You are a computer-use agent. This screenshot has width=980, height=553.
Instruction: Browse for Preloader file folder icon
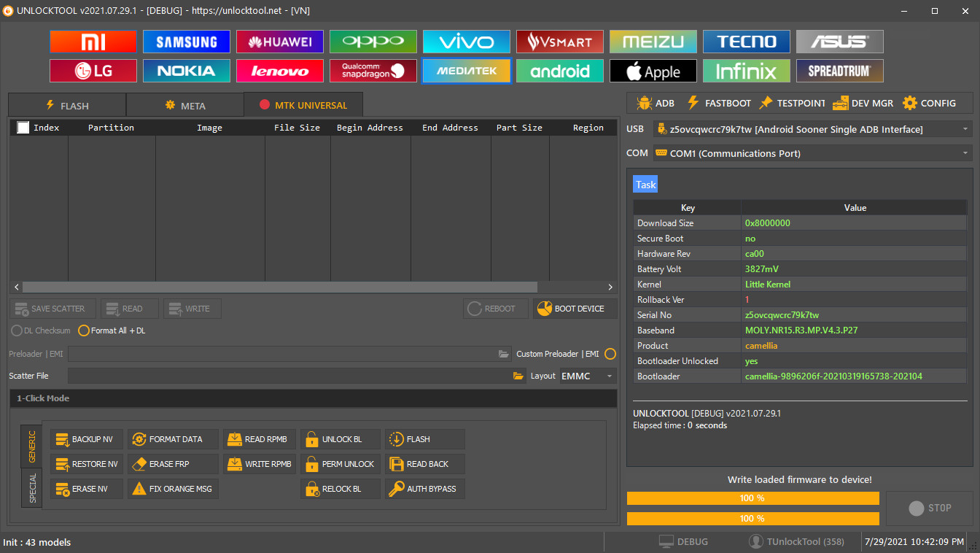coord(504,354)
